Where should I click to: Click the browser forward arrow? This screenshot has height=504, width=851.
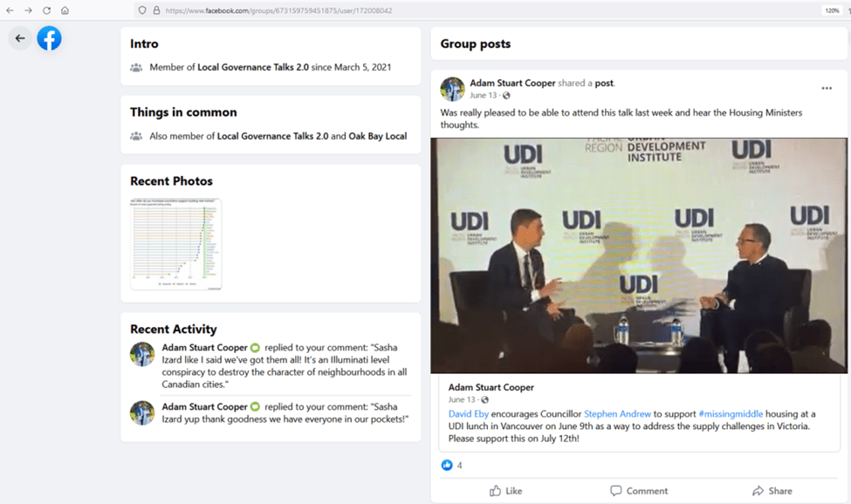point(28,10)
